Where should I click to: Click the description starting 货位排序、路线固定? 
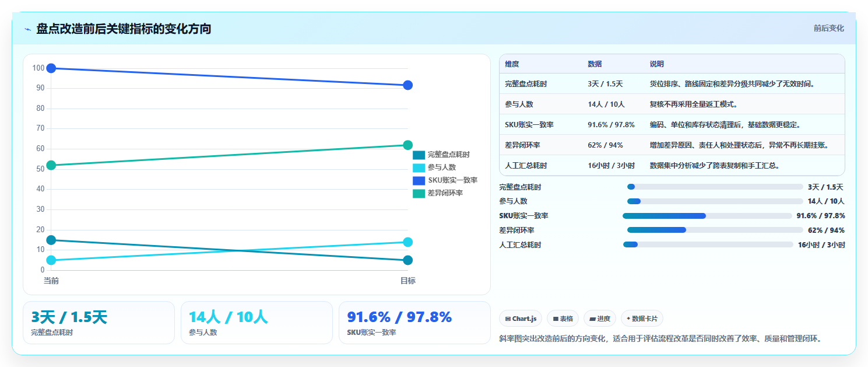click(x=732, y=84)
